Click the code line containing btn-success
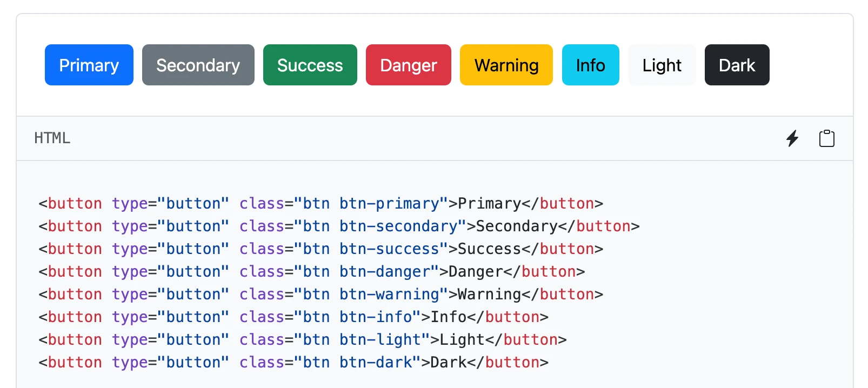 321,249
